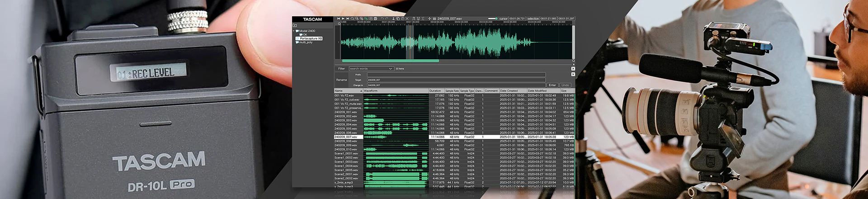Select the multi_poly folder
The height and width of the screenshot is (199, 868).
[x=304, y=42]
